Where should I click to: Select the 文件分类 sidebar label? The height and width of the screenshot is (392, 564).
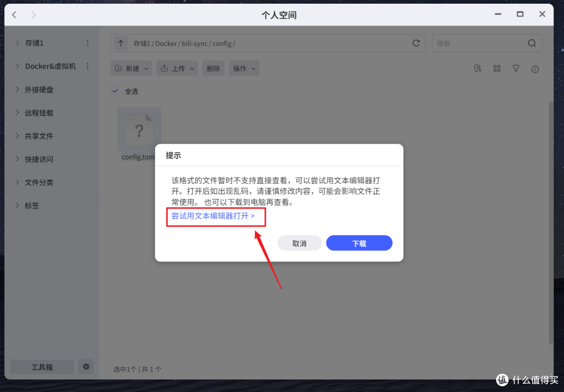click(39, 182)
